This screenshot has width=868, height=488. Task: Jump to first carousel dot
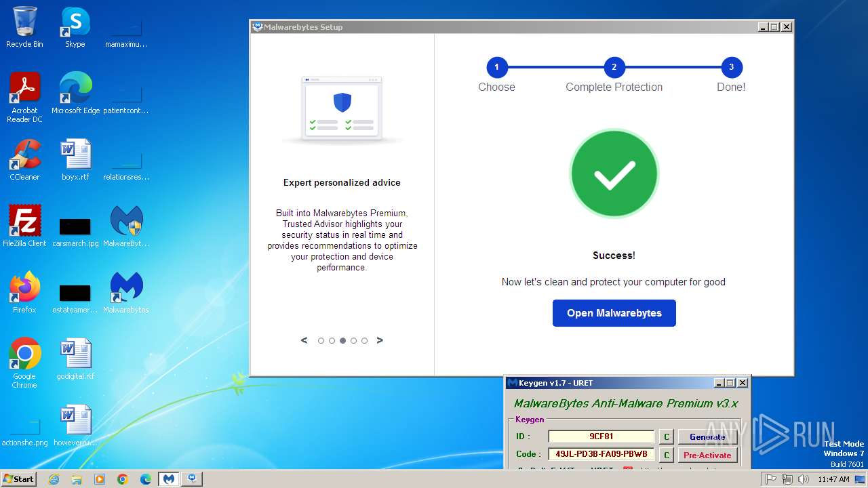click(x=321, y=341)
